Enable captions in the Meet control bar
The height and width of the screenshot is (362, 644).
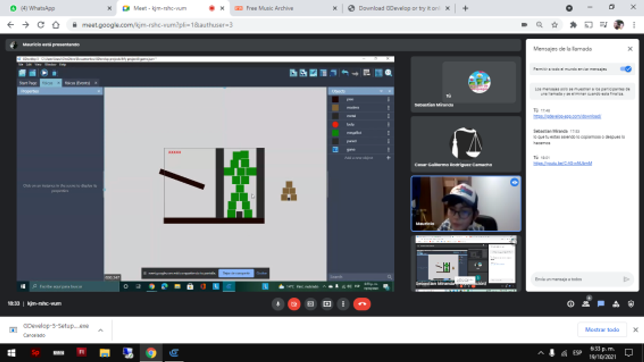coord(310,304)
